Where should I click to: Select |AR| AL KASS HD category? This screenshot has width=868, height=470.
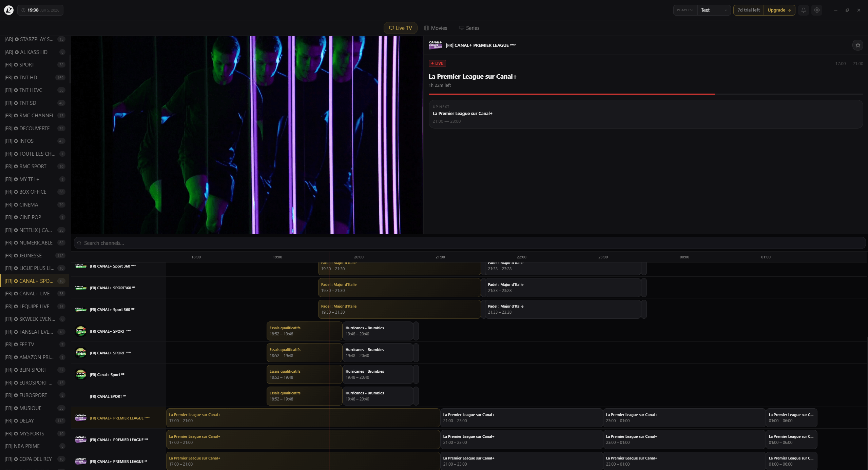coord(35,52)
